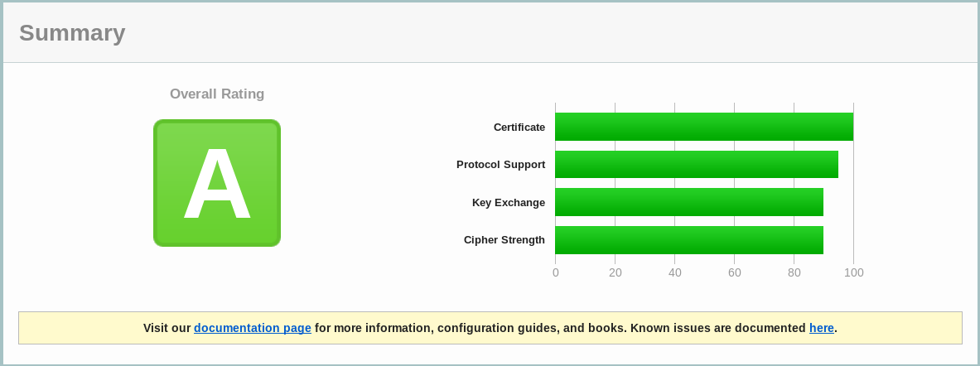Click the 0 axis tick label
The height and width of the screenshot is (366, 980).
556,272
